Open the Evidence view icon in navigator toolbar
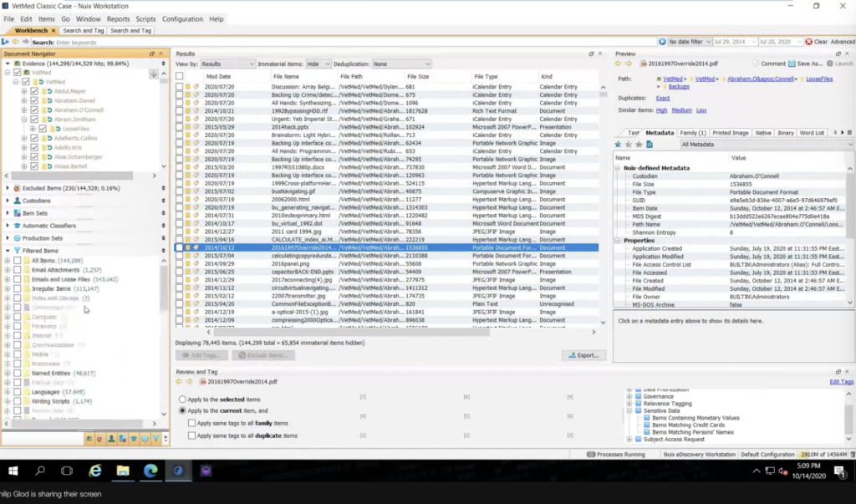 (x=89, y=439)
